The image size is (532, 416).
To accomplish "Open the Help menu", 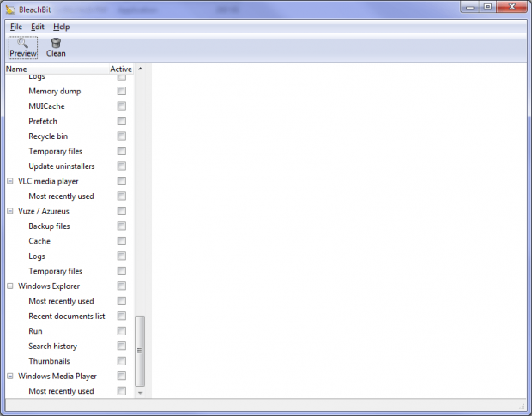I will 61,27.
